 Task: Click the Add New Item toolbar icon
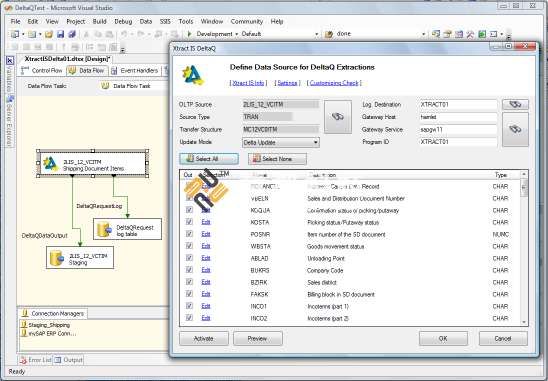click(x=32, y=34)
